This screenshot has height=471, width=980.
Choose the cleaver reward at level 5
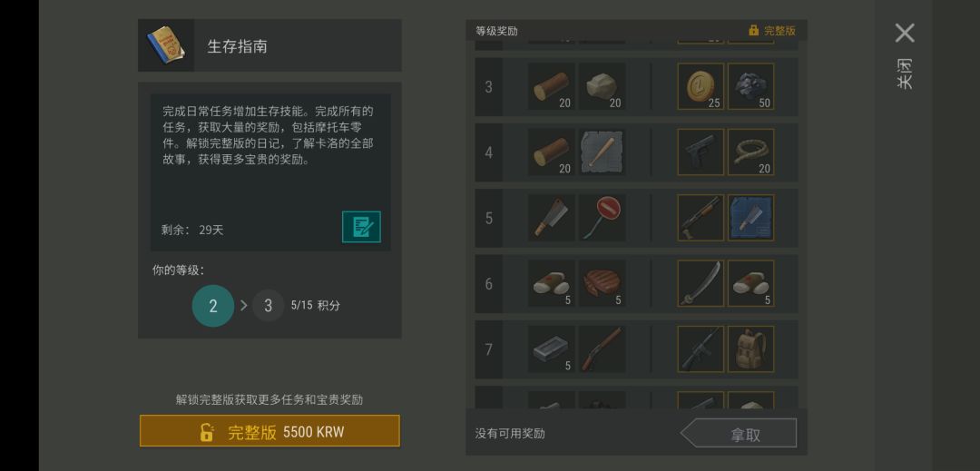552,218
